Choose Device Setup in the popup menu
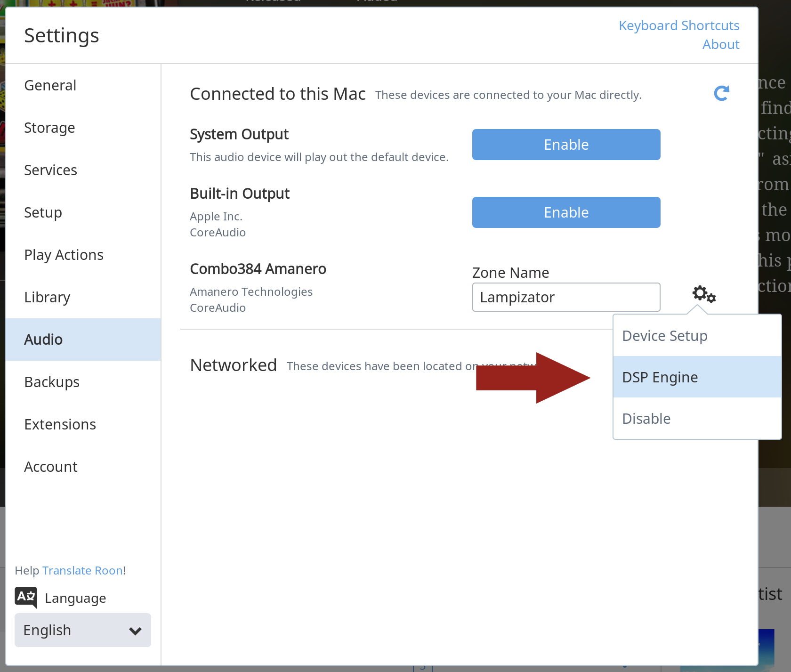This screenshot has width=791, height=672. [x=697, y=336]
